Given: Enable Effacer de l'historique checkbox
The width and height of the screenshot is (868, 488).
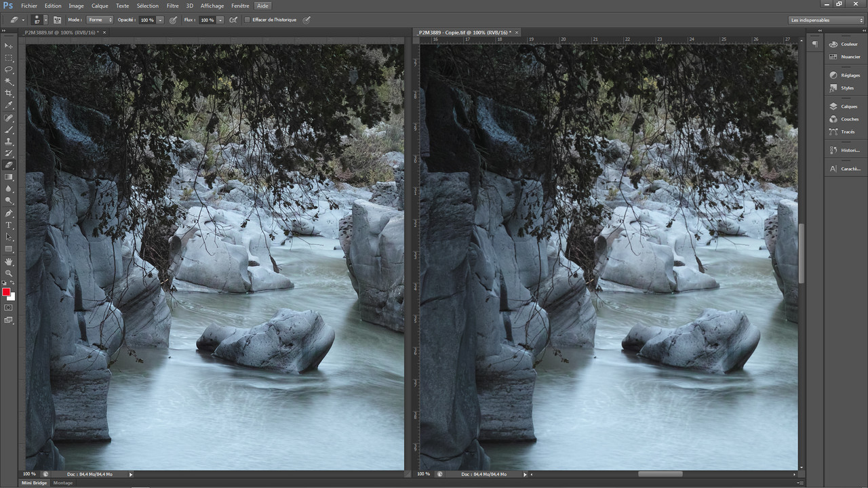Looking at the screenshot, I should (248, 20).
